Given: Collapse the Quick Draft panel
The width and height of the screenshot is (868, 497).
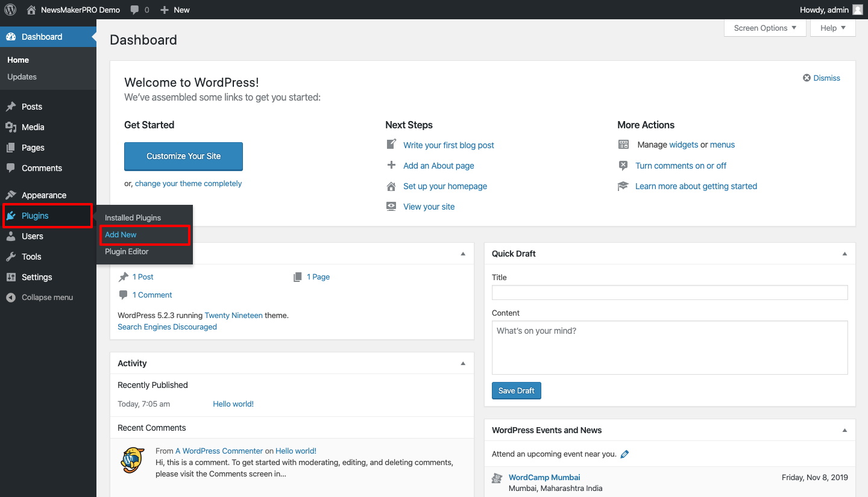Looking at the screenshot, I should coord(844,254).
